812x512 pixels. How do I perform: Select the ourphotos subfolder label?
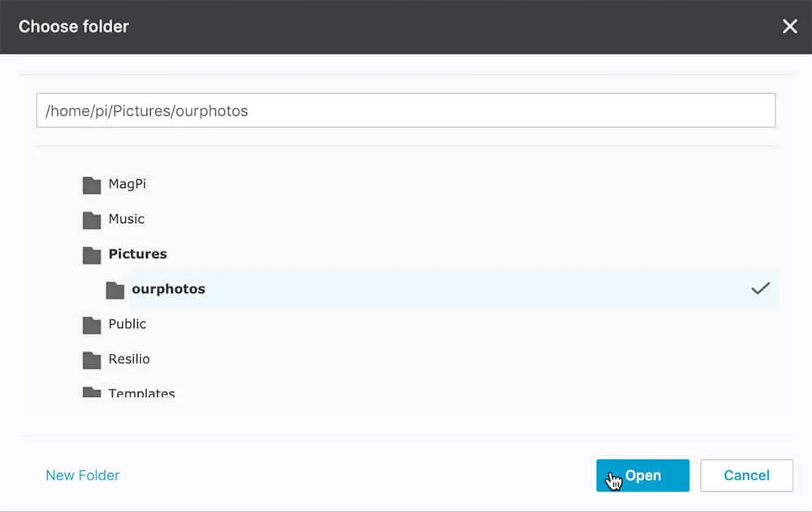(168, 289)
